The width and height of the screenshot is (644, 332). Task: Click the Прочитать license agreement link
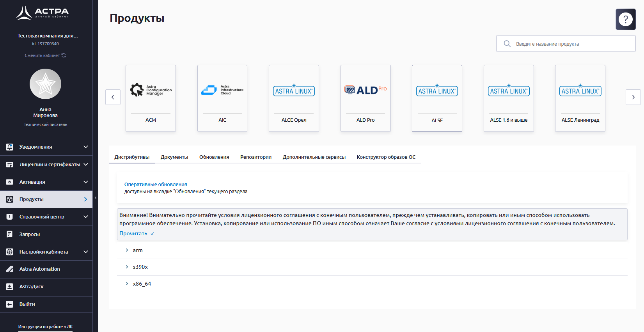click(x=133, y=234)
